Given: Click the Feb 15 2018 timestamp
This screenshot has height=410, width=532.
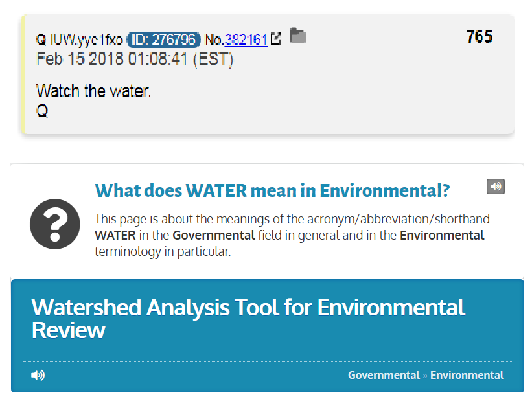Looking at the screenshot, I should pyautogui.click(x=135, y=59).
